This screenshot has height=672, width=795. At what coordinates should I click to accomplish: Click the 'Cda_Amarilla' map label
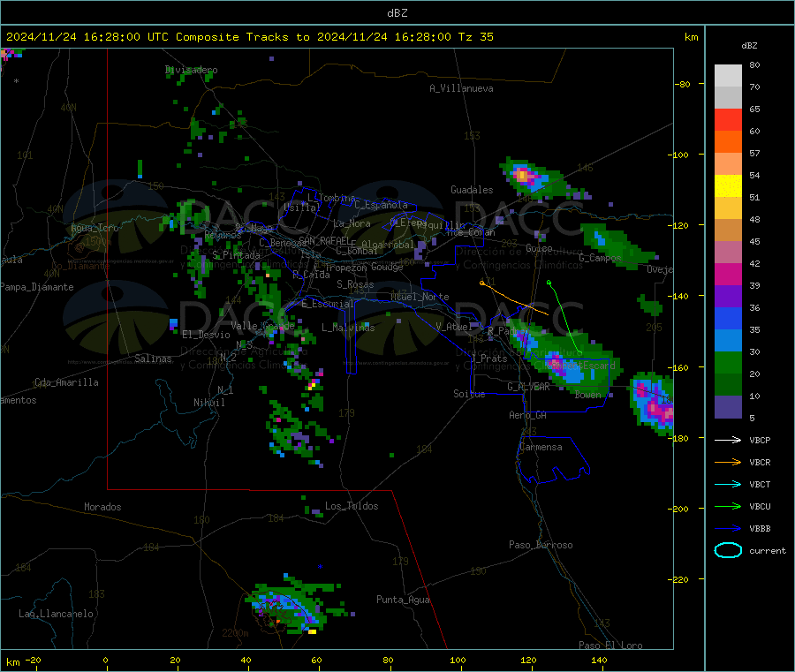(x=66, y=382)
